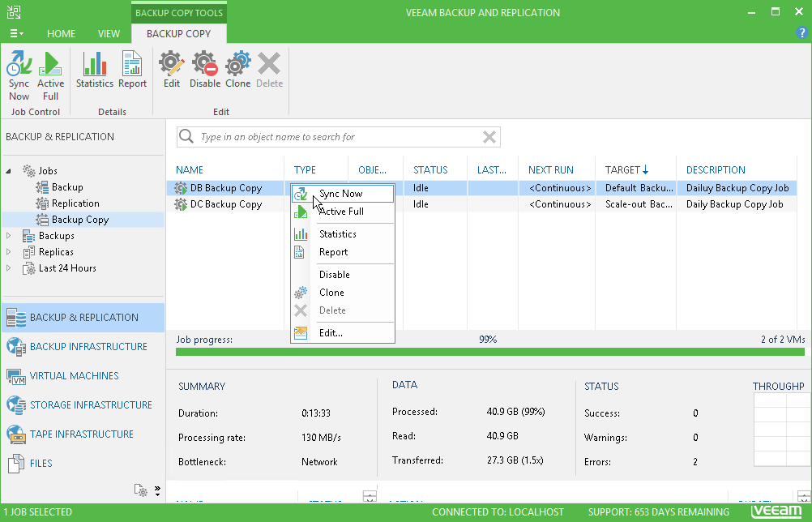Open the BACKUP & REPLICATION view

pos(83,318)
